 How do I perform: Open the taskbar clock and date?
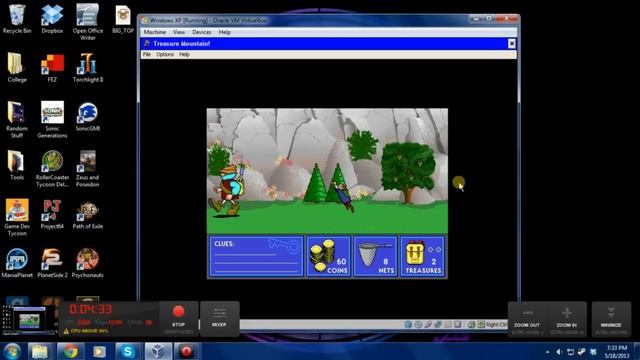tap(616, 352)
